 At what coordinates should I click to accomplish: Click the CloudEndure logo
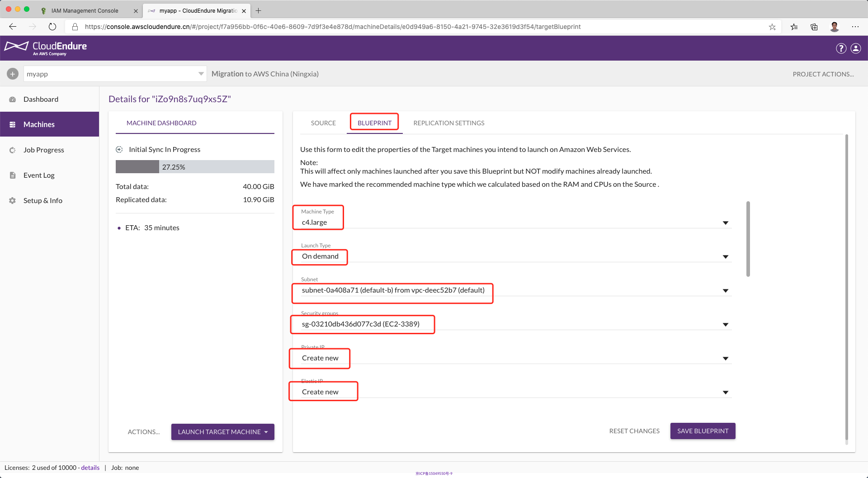click(x=46, y=48)
